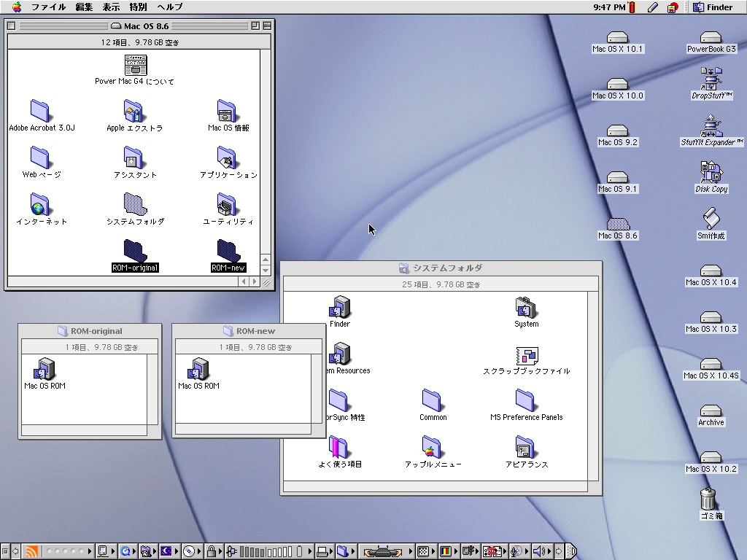Screen dimensions: 747x560
Task: Click the scroll right arrow in Mac OS 8.6 window
Action: (x=255, y=281)
